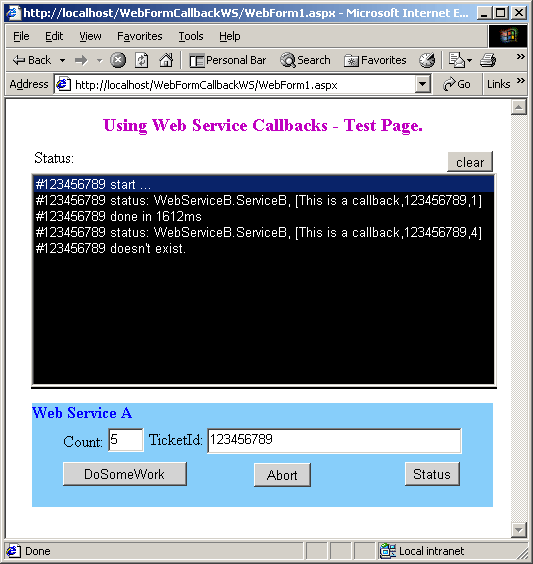Click the Windows logo throbber icon
Image resolution: width=533 pixels, height=564 pixels.
[x=508, y=36]
